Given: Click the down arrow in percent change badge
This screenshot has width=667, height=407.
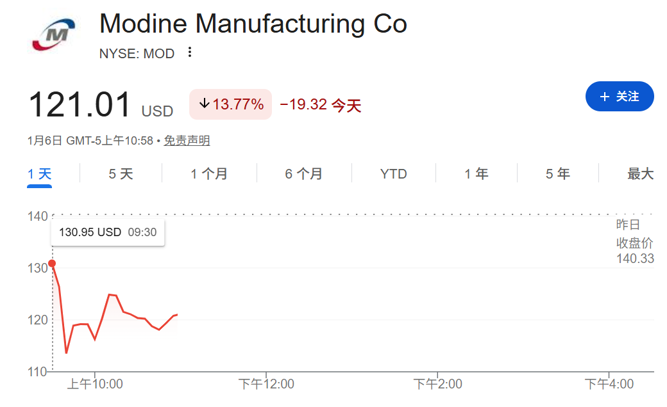Looking at the screenshot, I should tap(203, 104).
